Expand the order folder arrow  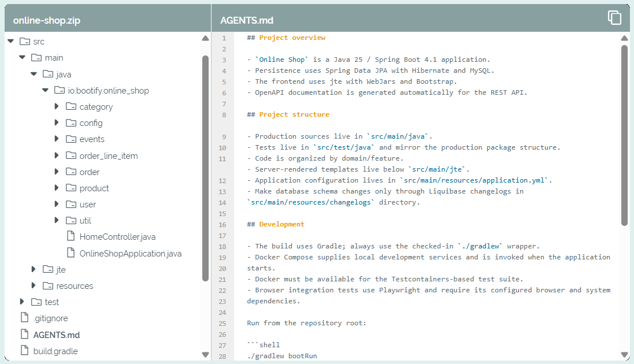pyautogui.click(x=57, y=172)
